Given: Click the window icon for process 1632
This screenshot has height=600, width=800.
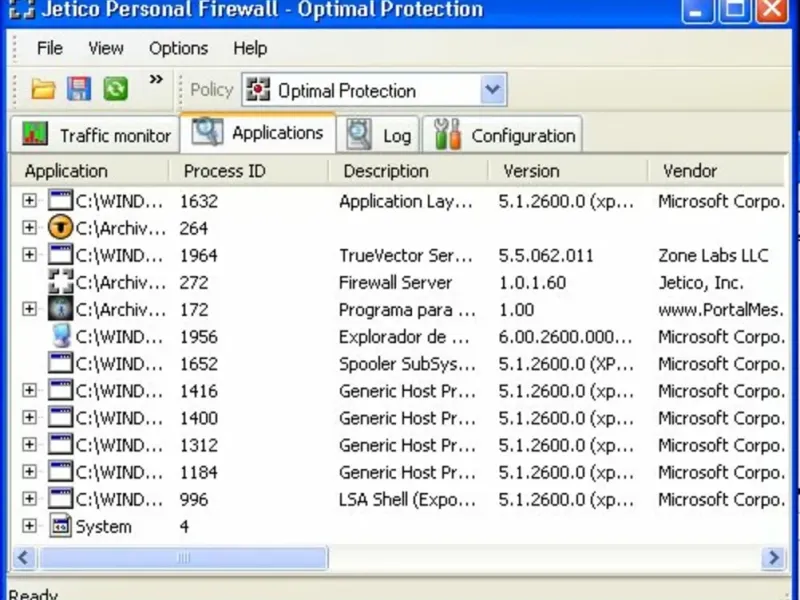Looking at the screenshot, I should point(60,201).
